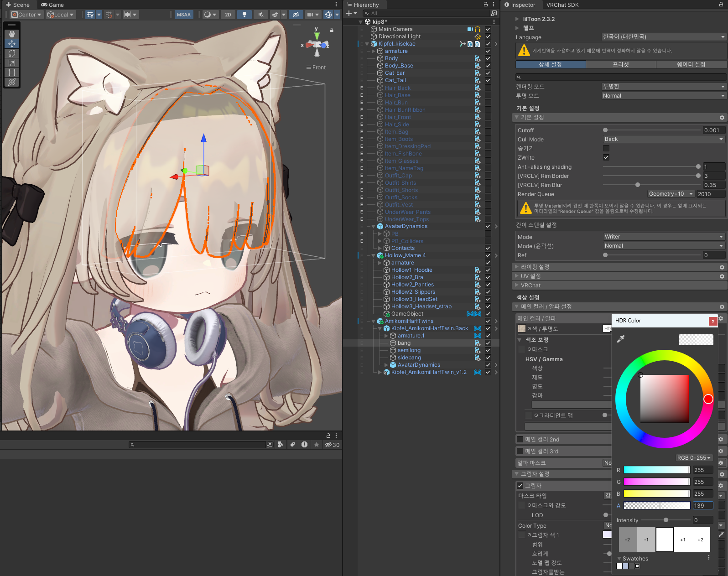Open the basic settings gear icon
Image resolution: width=728 pixels, height=576 pixels.
(722, 118)
